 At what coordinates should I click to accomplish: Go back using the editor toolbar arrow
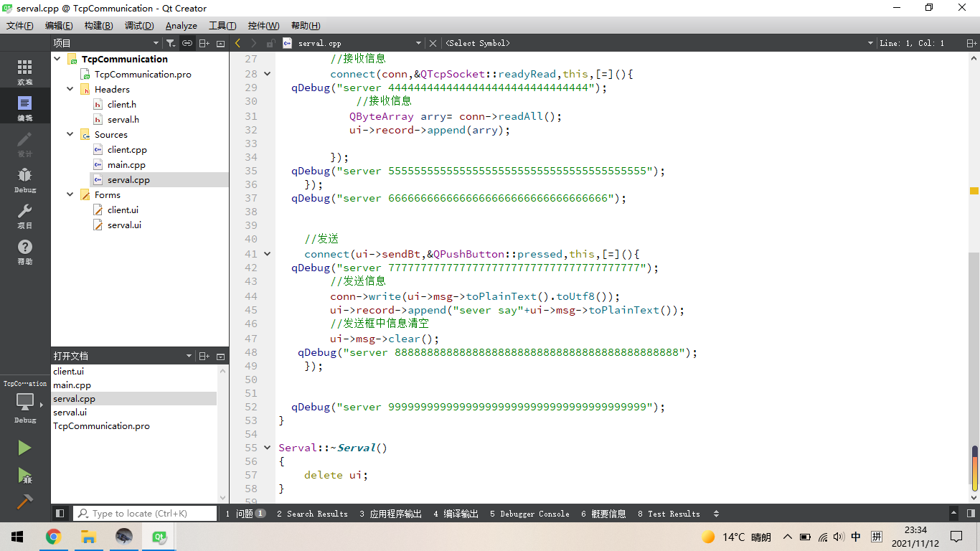(x=238, y=43)
